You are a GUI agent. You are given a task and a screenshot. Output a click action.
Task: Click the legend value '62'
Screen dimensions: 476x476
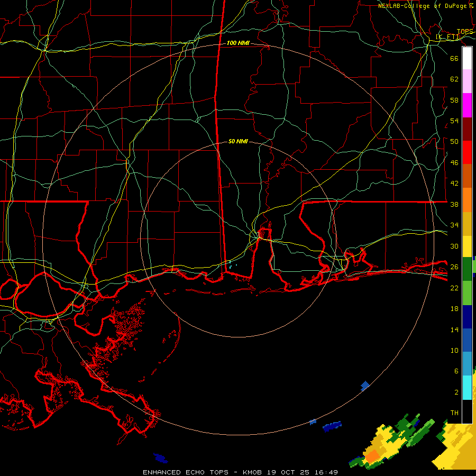coord(454,79)
